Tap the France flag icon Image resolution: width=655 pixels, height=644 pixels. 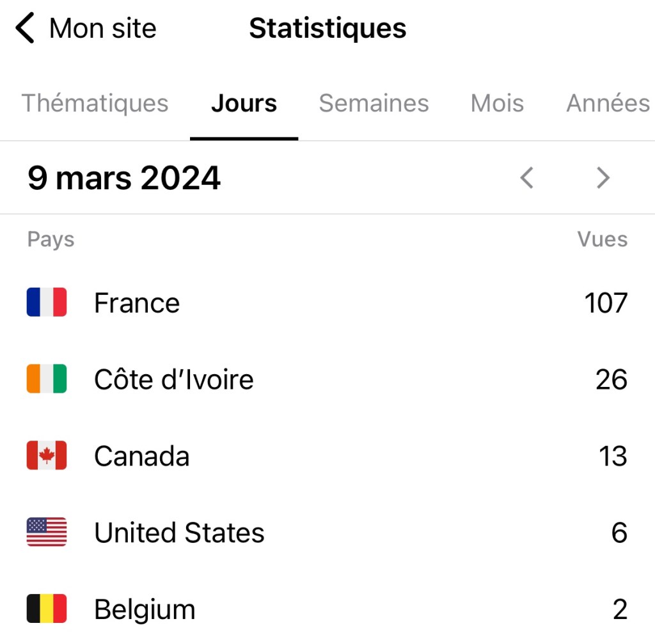47,302
